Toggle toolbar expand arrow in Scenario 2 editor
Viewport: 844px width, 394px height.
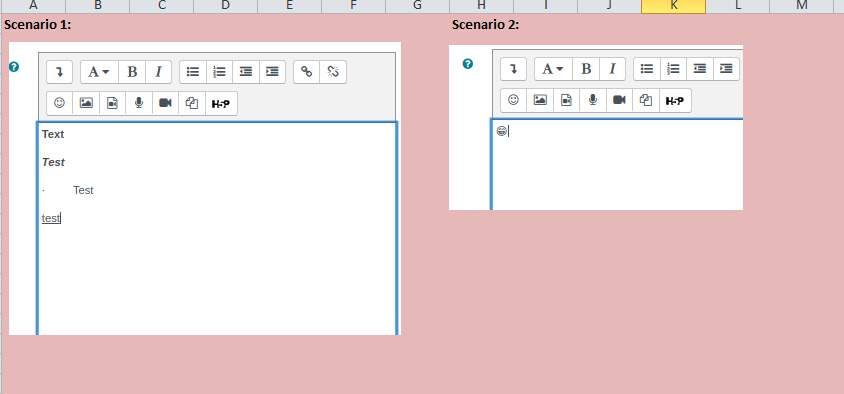coord(513,69)
